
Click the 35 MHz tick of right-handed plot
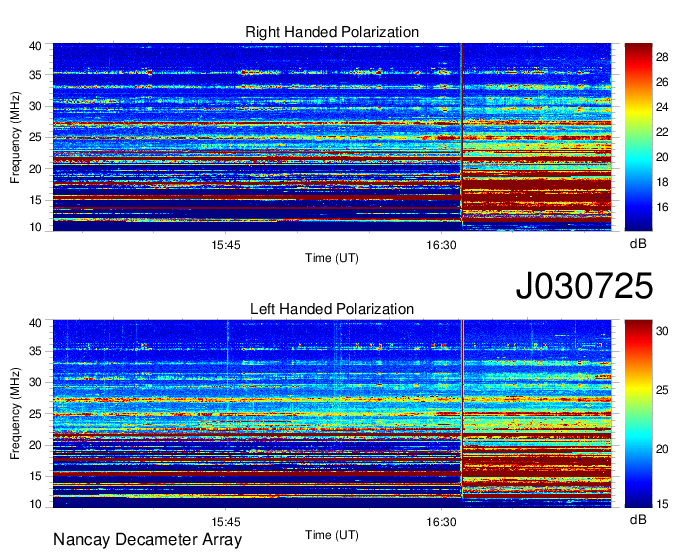[35, 75]
